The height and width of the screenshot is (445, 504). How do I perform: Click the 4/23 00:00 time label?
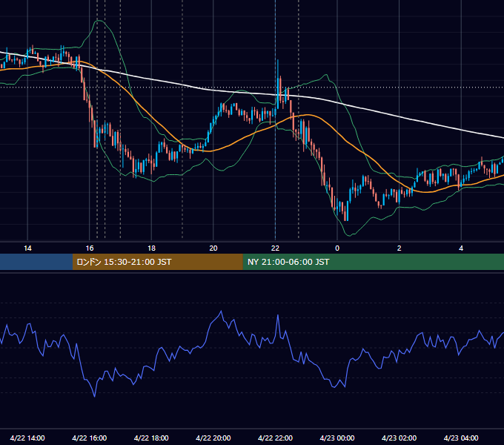pyautogui.click(x=337, y=438)
